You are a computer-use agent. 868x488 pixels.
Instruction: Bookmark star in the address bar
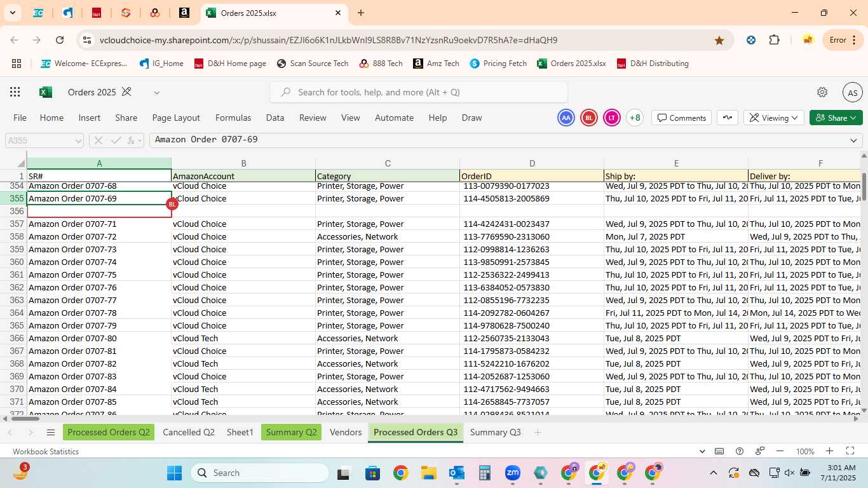point(719,40)
